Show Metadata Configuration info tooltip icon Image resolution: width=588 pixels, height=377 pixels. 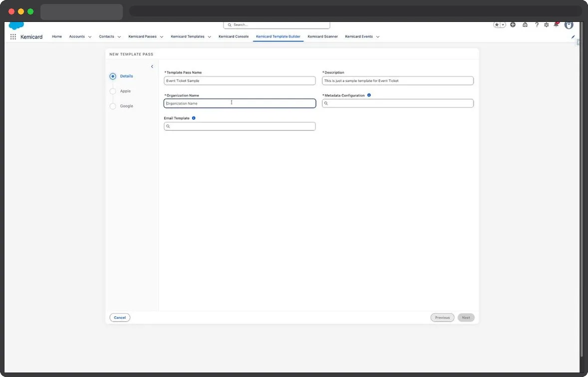(369, 95)
